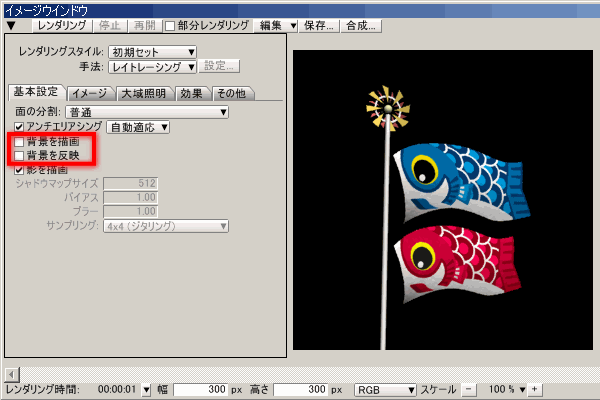Click the left scroll arrow button
Screen dimensions: 600x400
[x=12, y=374]
